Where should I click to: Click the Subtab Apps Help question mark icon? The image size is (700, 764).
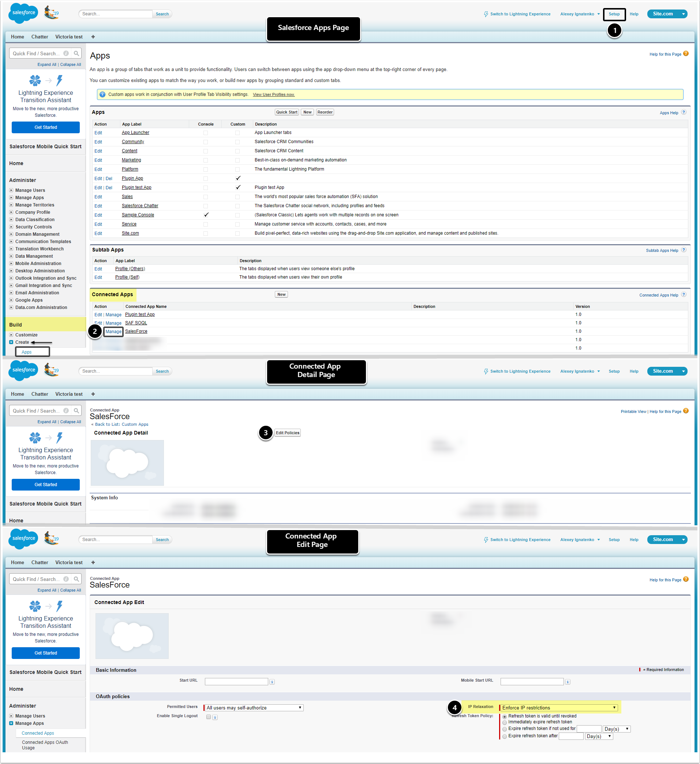[x=684, y=250]
